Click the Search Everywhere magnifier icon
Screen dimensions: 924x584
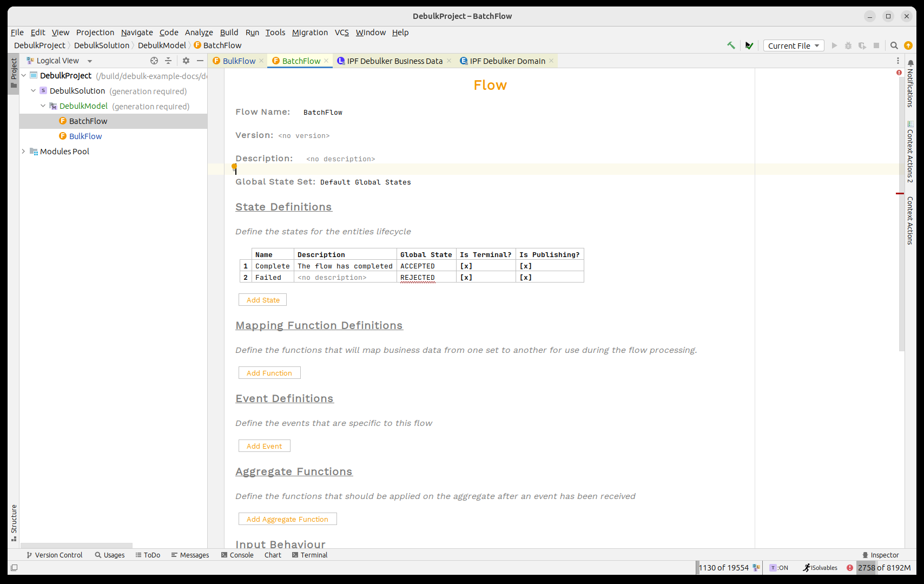pos(894,45)
